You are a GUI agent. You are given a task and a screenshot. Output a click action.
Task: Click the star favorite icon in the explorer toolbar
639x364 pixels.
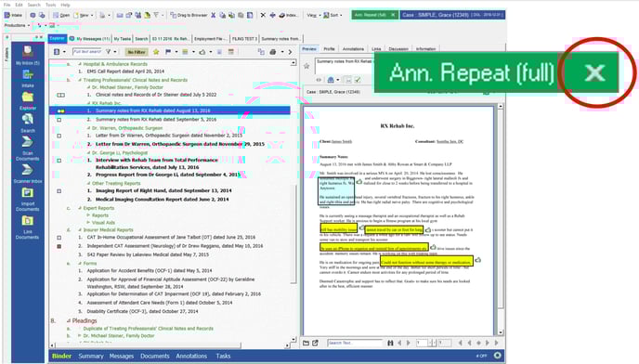click(x=156, y=52)
